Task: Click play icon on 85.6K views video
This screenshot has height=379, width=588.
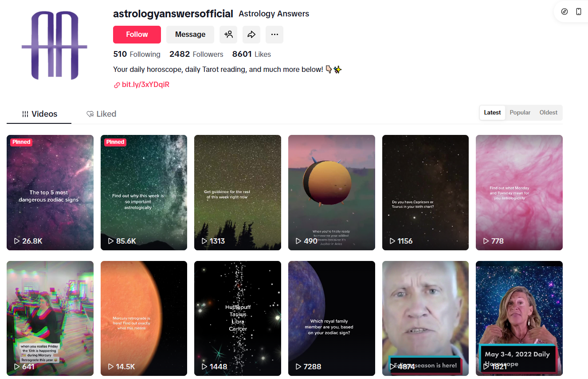Action: [x=111, y=241]
